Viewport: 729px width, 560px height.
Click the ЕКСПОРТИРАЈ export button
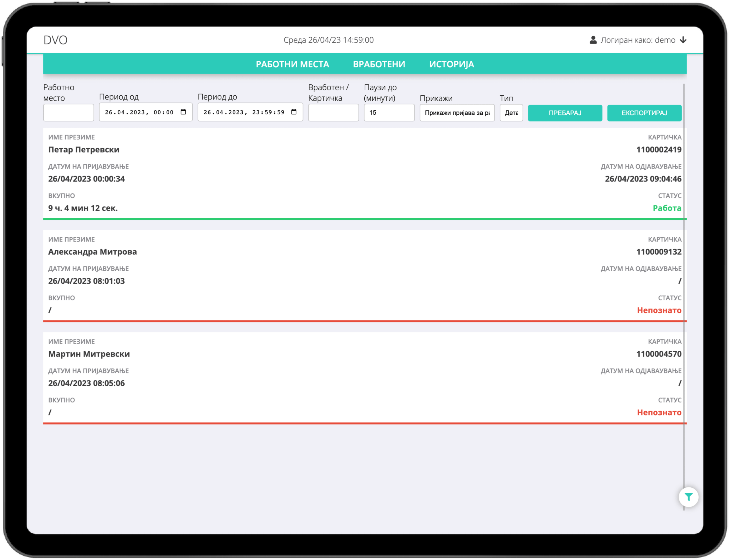point(644,113)
